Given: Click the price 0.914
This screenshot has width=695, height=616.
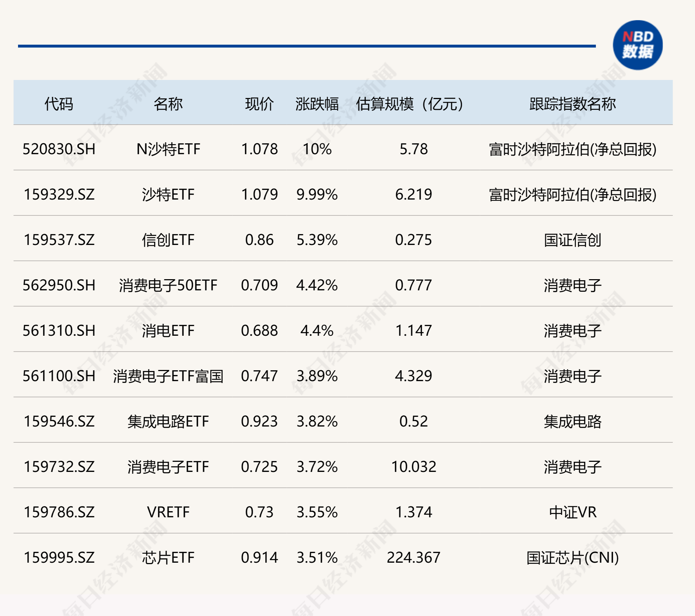Looking at the screenshot, I should pos(259,558).
